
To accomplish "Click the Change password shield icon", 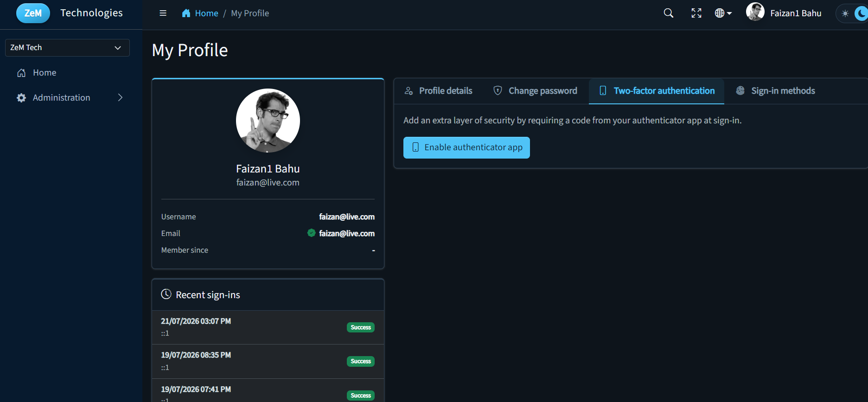I will [498, 90].
